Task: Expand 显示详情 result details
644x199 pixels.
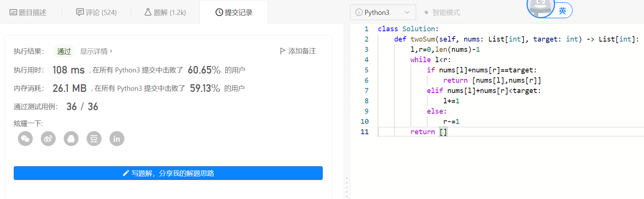Action: [x=96, y=51]
